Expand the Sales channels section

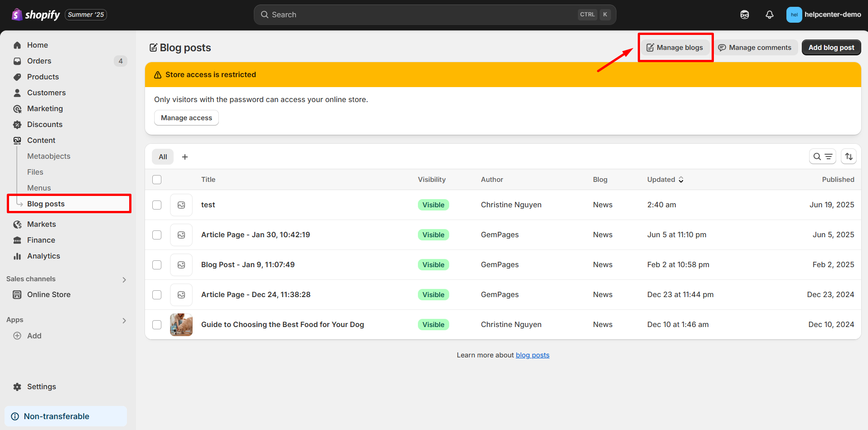(x=124, y=279)
